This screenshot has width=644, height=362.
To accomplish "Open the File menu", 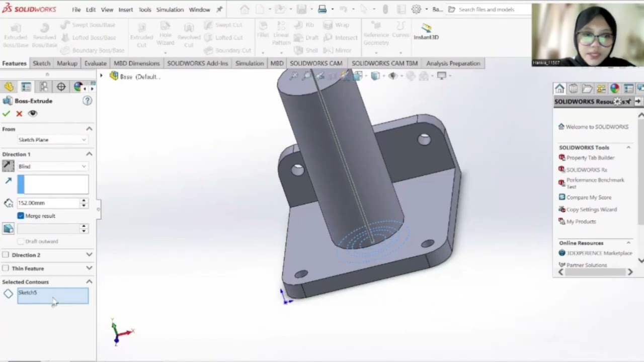I will coord(76,10).
